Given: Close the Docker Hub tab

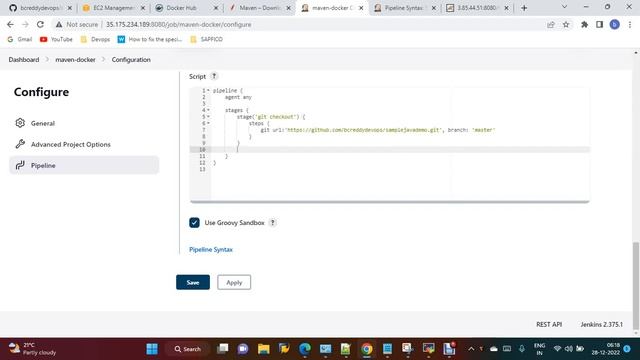Looking at the screenshot, I should [x=216, y=8].
